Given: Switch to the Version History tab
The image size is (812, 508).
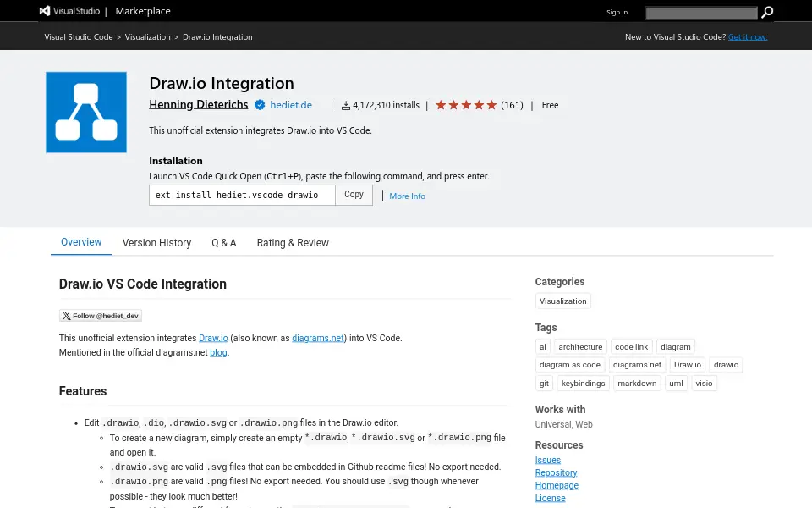Looking at the screenshot, I should pos(157,243).
